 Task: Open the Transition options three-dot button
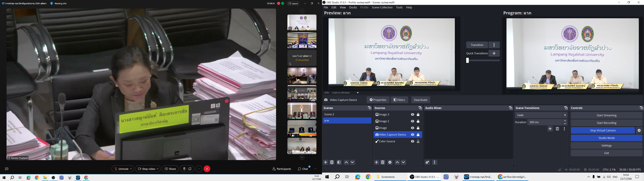[494, 45]
